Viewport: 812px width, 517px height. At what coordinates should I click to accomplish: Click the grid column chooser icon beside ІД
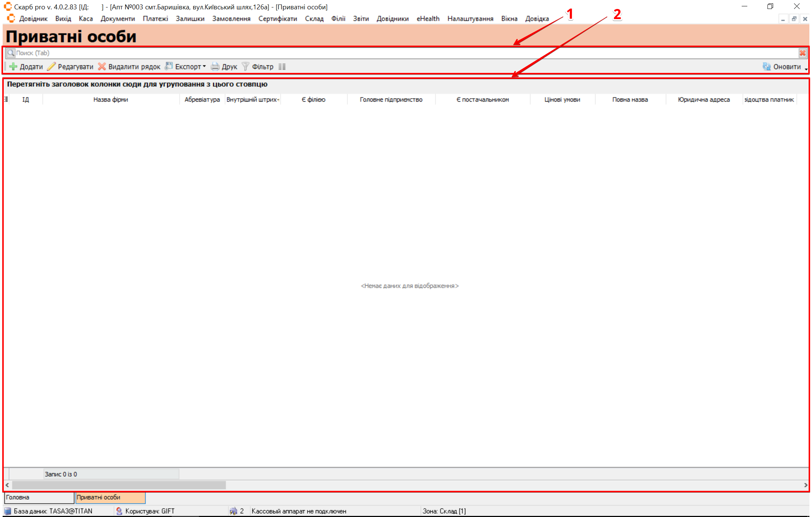[6, 99]
